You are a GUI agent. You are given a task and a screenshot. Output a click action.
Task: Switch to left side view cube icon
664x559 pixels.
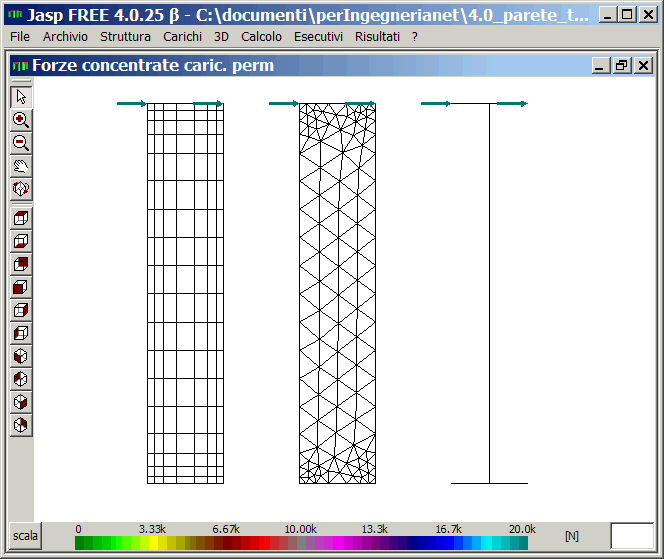(21, 333)
